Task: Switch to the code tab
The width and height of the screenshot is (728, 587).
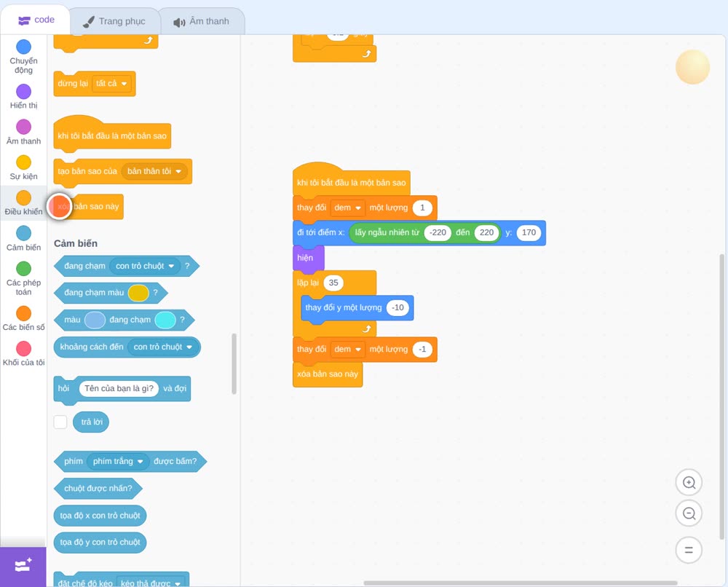Action: tap(36, 20)
